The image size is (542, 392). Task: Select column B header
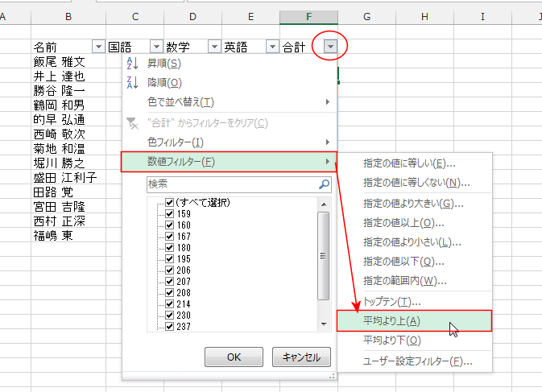[68, 17]
